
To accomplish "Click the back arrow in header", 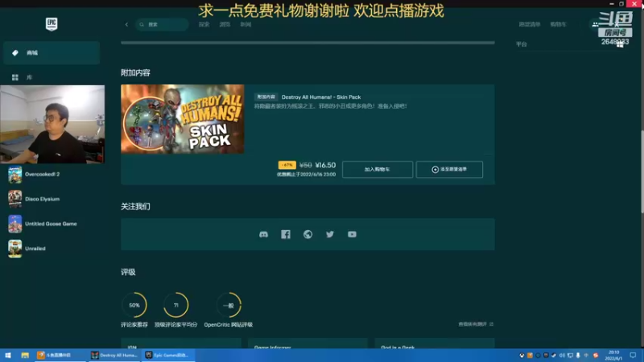I will [x=126, y=24].
